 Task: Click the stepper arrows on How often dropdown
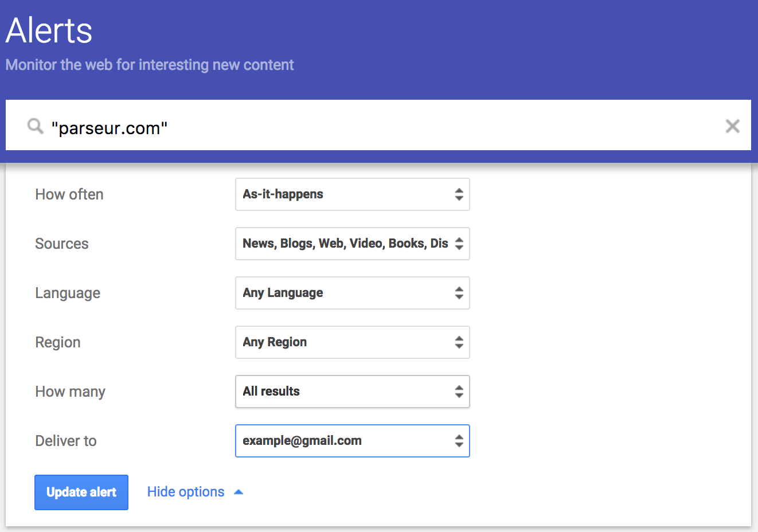459,194
